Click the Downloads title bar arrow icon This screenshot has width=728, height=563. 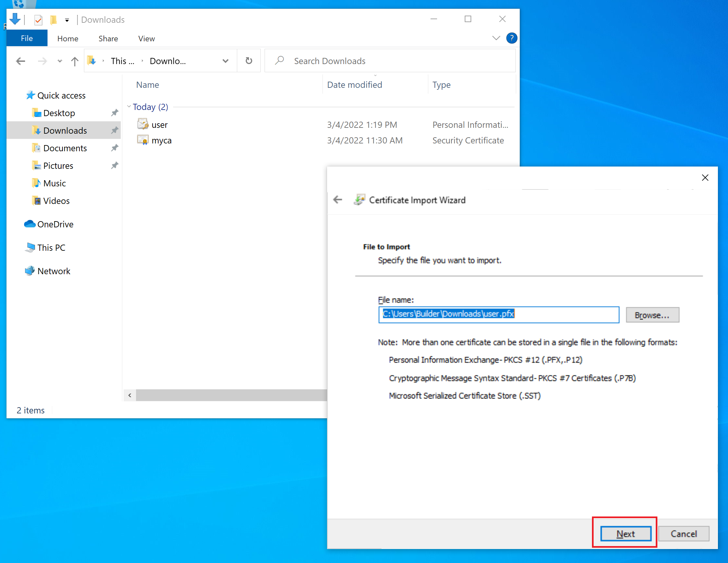point(15,19)
